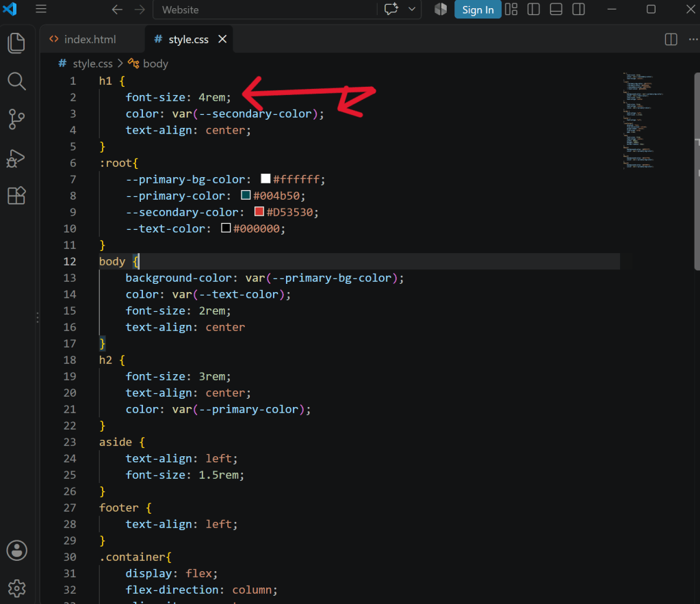Click the vertical editor scrollbar
The height and width of the screenshot is (604, 700).
click(697, 171)
